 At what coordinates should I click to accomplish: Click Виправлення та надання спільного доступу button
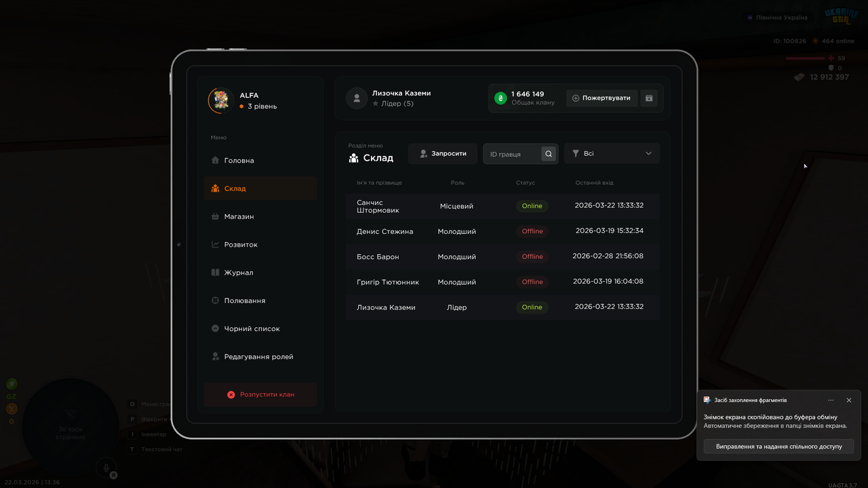click(x=779, y=447)
